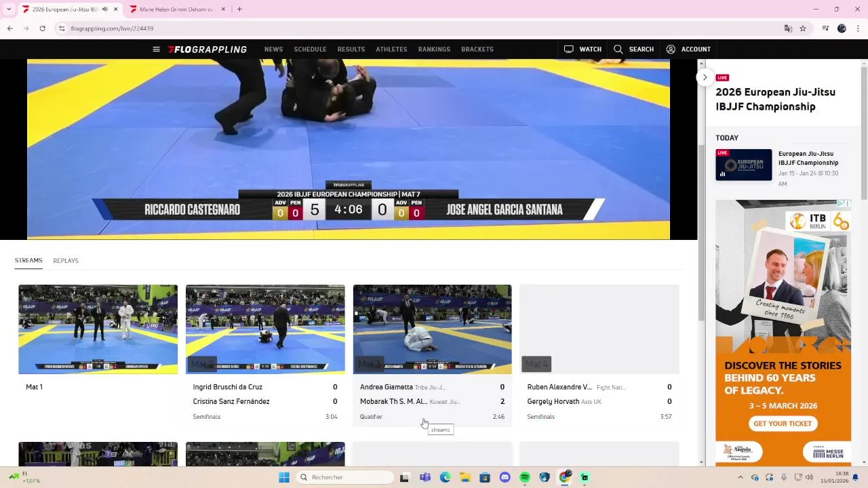
Task: Open the Mat 3 stream thumbnail
Action: pyautogui.click(x=432, y=329)
